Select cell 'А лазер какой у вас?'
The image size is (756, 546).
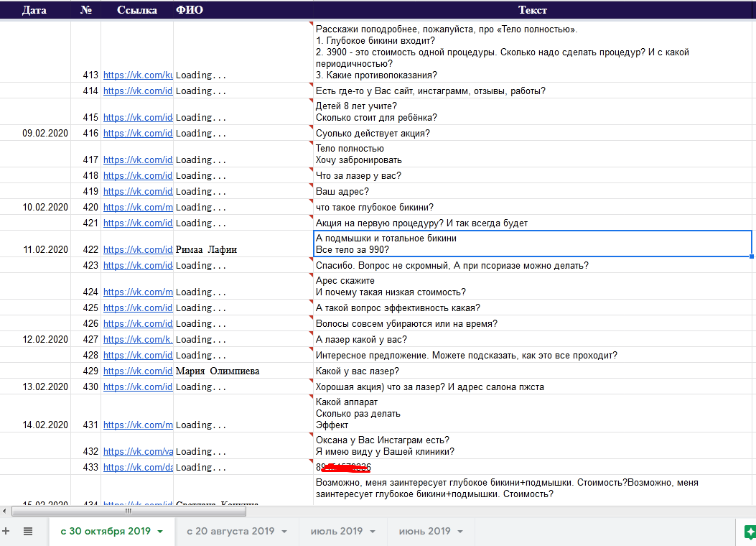point(533,340)
